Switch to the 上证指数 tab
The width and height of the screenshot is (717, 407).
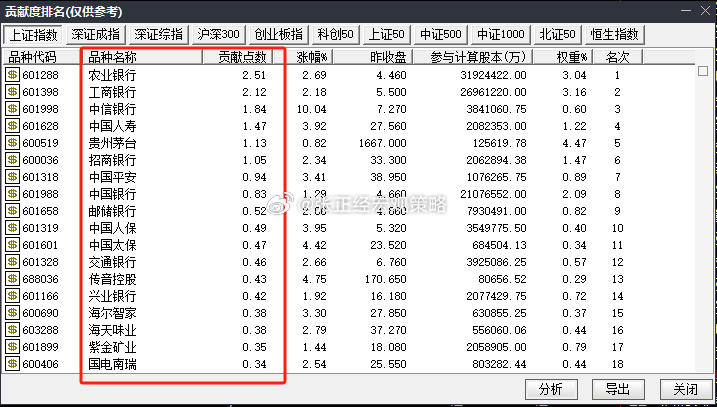pyautogui.click(x=33, y=34)
